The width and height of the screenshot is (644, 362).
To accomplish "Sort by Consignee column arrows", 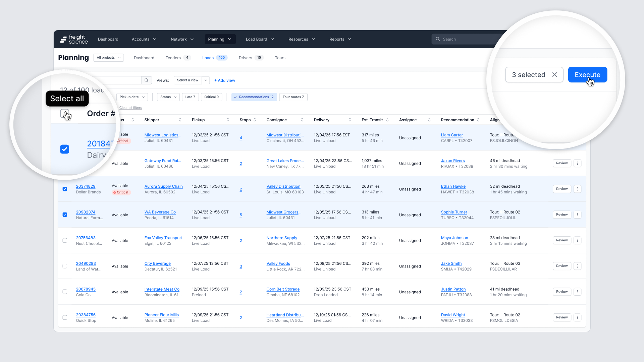I will (302, 120).
